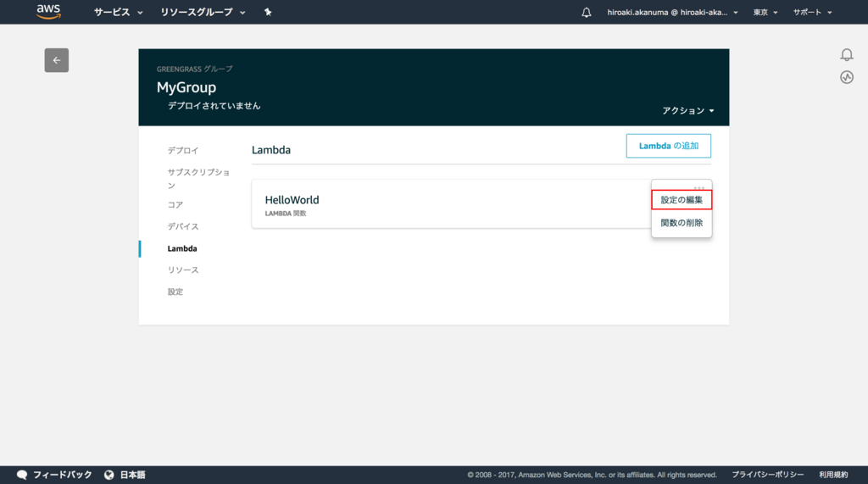Click the Lambda section heading
The height and width of the screenshot is (484, 868).
click(271, 150)
